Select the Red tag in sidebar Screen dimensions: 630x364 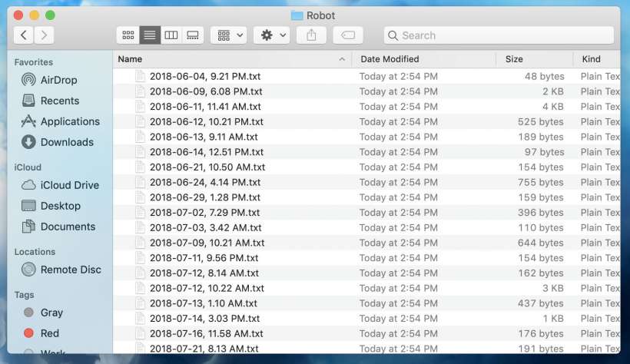(50, 333)
